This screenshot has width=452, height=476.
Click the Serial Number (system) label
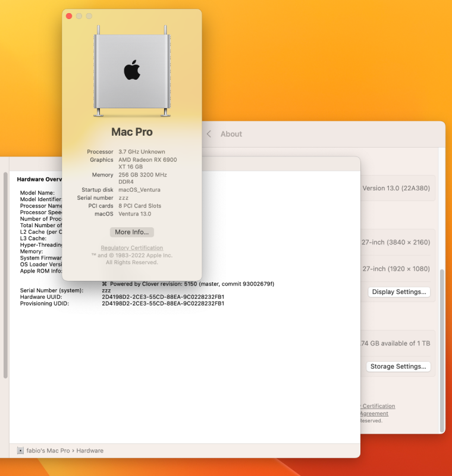(x=52, y=290)
